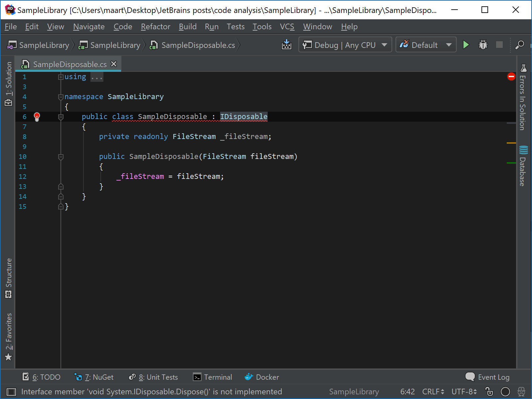Click the Stop square button
Image resolution: width=532 pixels, height=399 pixels.
click(499, 45)
